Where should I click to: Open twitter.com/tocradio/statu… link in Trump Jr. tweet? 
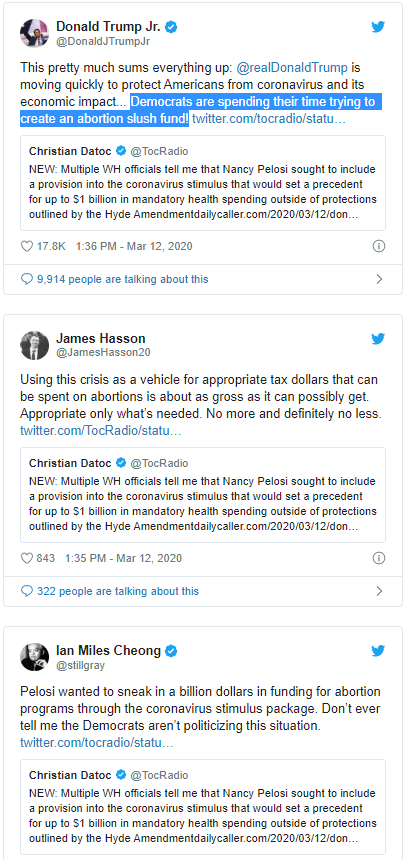pyautogui.click(x=269, y=118)
